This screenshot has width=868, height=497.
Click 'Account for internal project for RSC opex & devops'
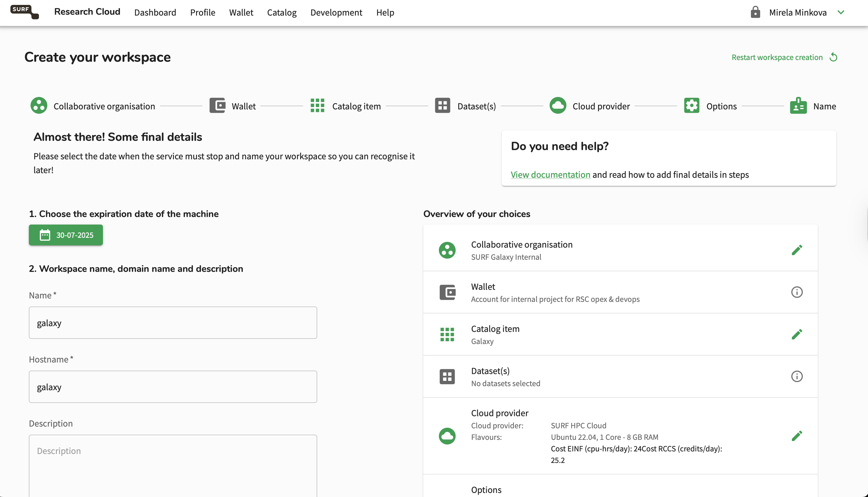coord(555,299)
